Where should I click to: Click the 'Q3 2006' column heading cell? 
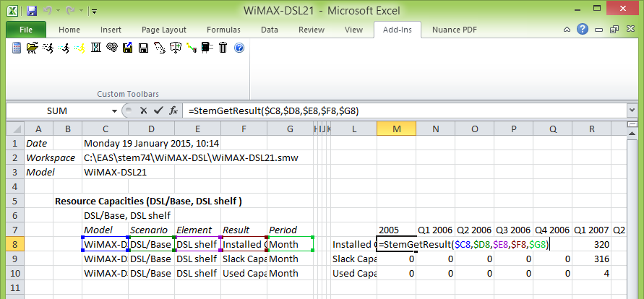[x=513, y=230]
